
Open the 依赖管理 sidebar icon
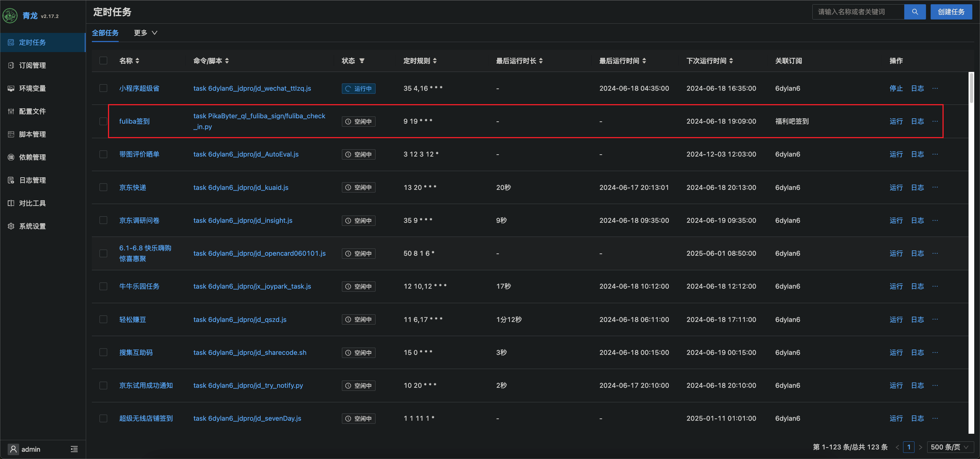coord(11,157)
